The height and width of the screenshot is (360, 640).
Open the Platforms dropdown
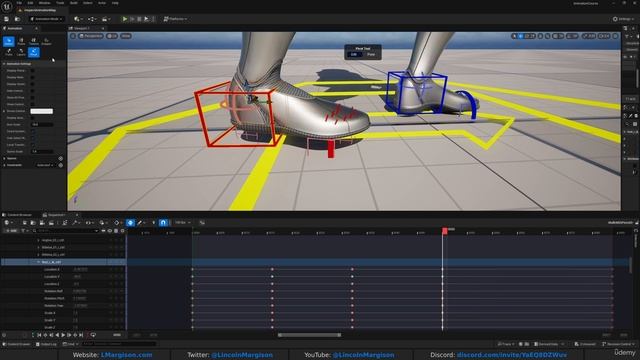[175, 19]
